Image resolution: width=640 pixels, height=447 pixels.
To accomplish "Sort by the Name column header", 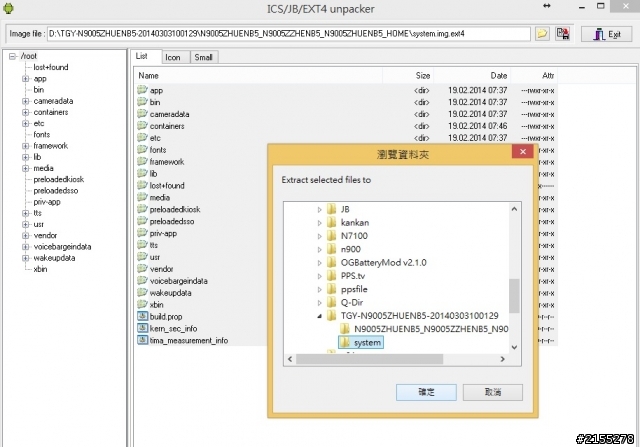I will (x=258, y=76).
